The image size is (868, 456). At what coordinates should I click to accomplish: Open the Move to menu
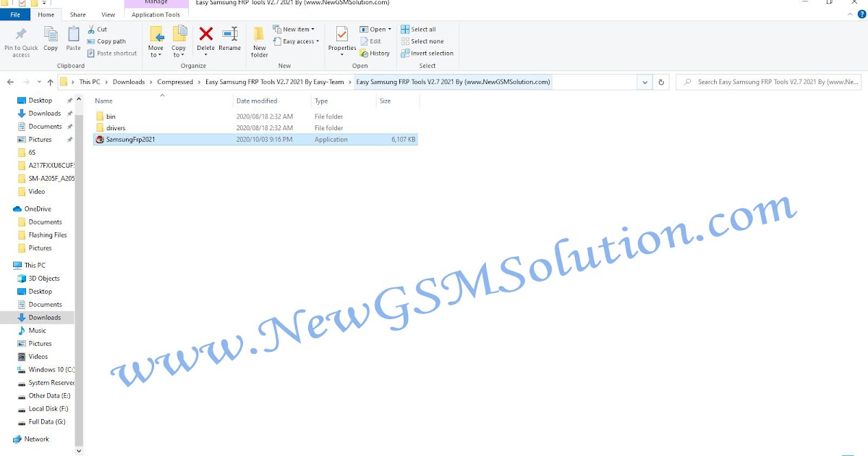(x=156, y=42)
